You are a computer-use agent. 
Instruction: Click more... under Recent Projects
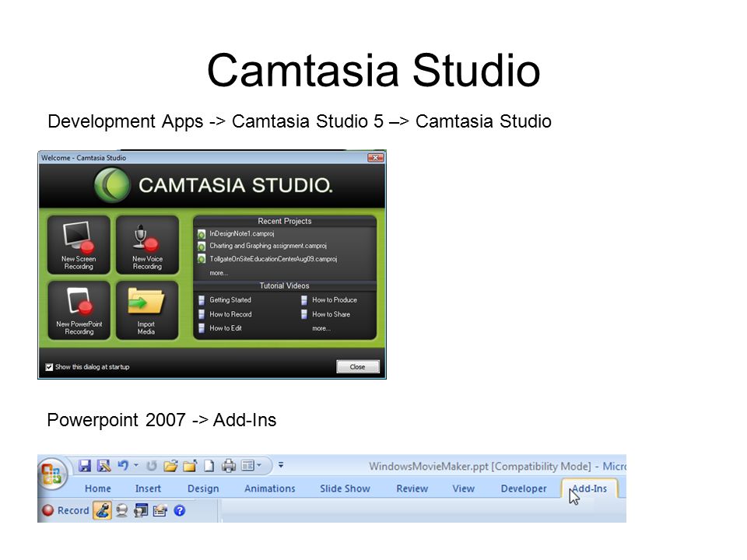tap(219, 273)
